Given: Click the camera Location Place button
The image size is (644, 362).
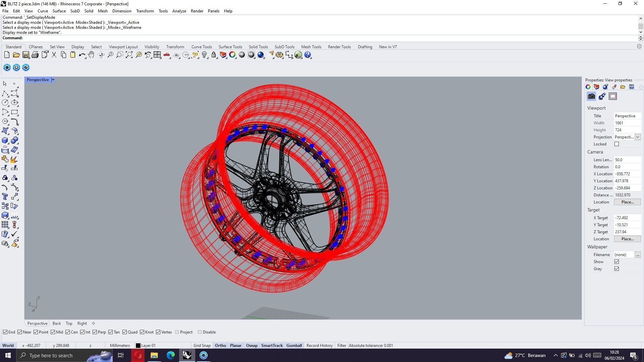Looking at the screenshot, I should (x=627, y=202).
